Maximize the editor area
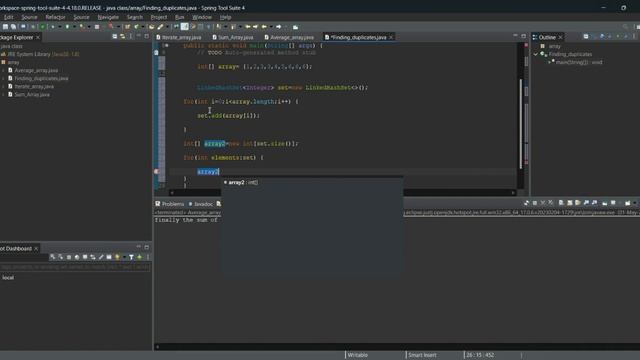 (523, 36)
